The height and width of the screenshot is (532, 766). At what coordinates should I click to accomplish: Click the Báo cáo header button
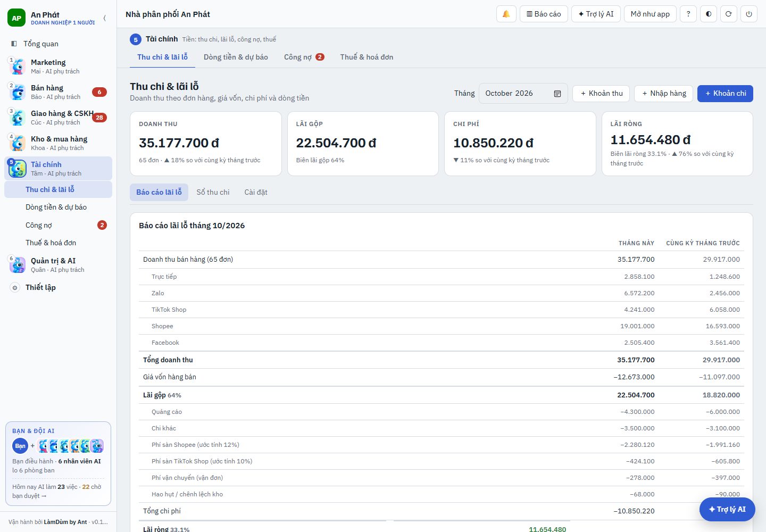[544, 14]
